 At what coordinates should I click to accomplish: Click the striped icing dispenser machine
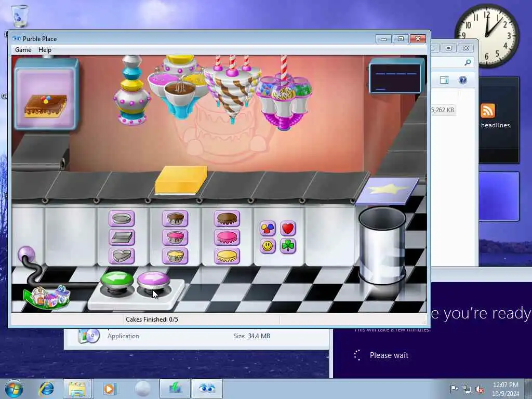(x=232, y=89)
